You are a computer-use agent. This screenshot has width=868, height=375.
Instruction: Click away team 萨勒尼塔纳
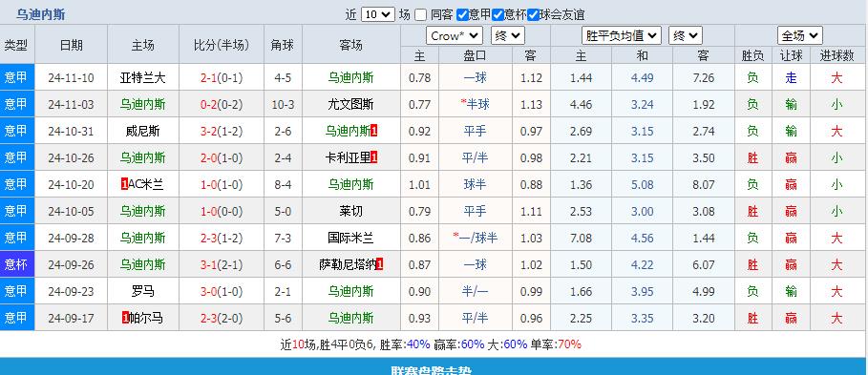(x=348, y=264)
